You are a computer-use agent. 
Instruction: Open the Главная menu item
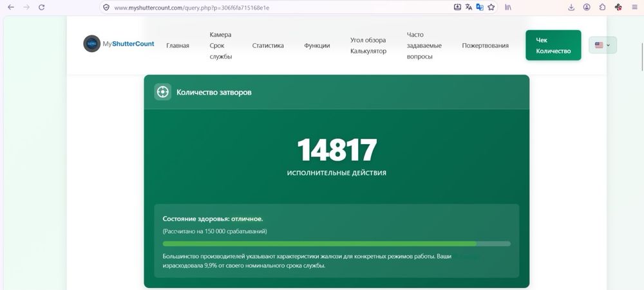[178, 46]
